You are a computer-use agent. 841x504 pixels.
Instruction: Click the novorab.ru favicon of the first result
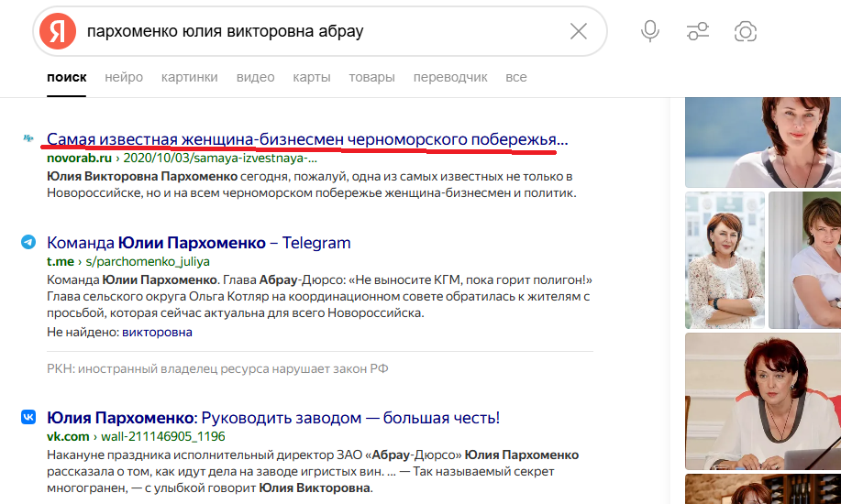tap(28, 138)
